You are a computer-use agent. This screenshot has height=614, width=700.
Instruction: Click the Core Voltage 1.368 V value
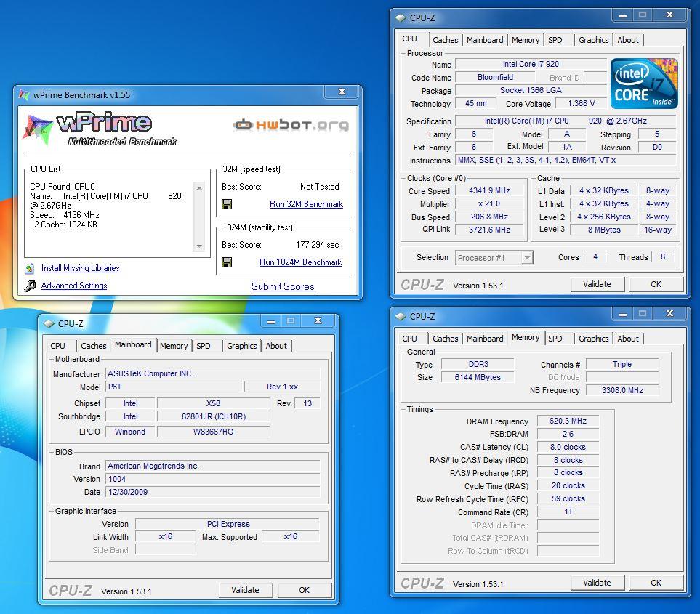click(x=582, y=103)
